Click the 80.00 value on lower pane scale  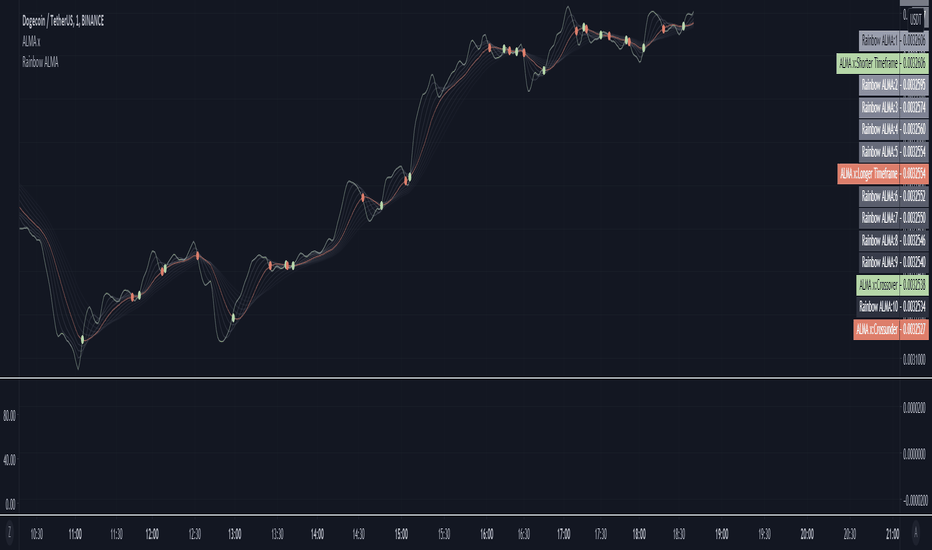coord(10,416)
